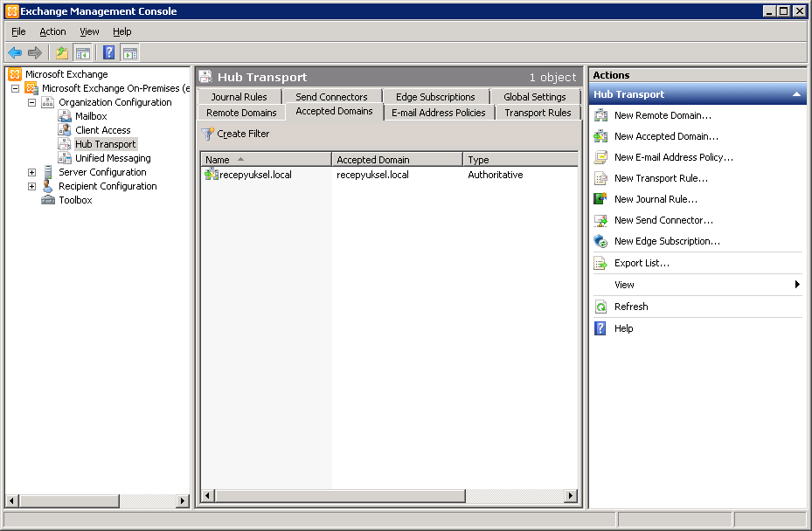Click the console tree right scroll arrow
Image resolution: width=812 pixels, height=531 pixels.
pyautogui.click(x=182, y=500)
